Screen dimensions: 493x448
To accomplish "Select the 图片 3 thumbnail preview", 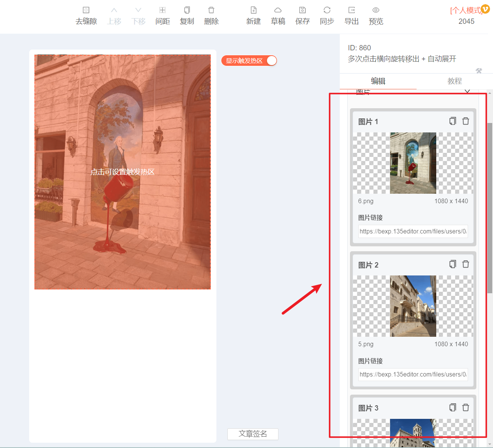I will tap(413, 433).
